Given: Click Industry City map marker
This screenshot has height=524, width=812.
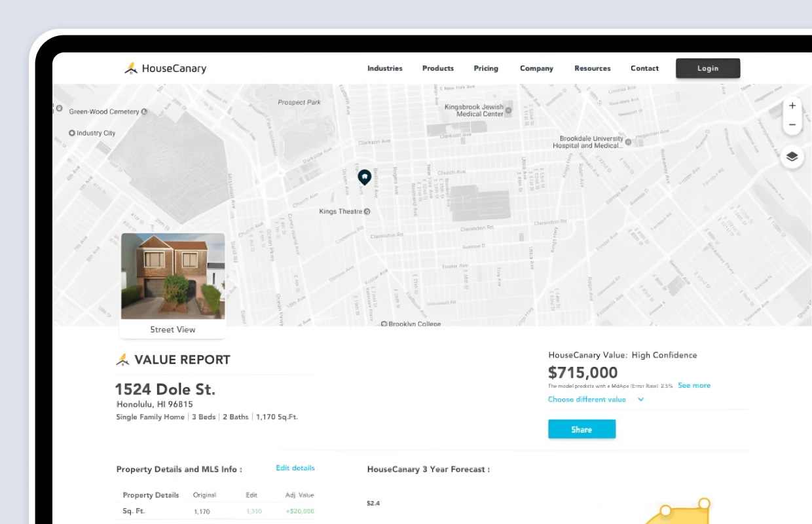Looking at the screenshot, I should [72, 133].
